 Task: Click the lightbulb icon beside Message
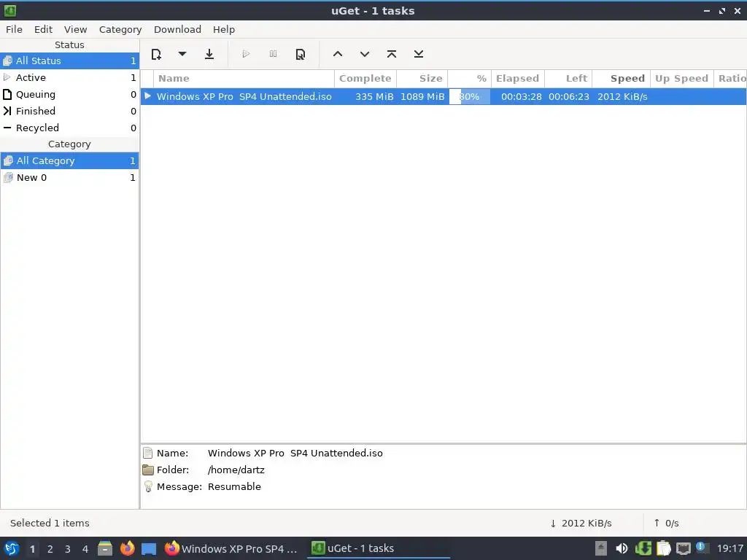coord(148,486)
